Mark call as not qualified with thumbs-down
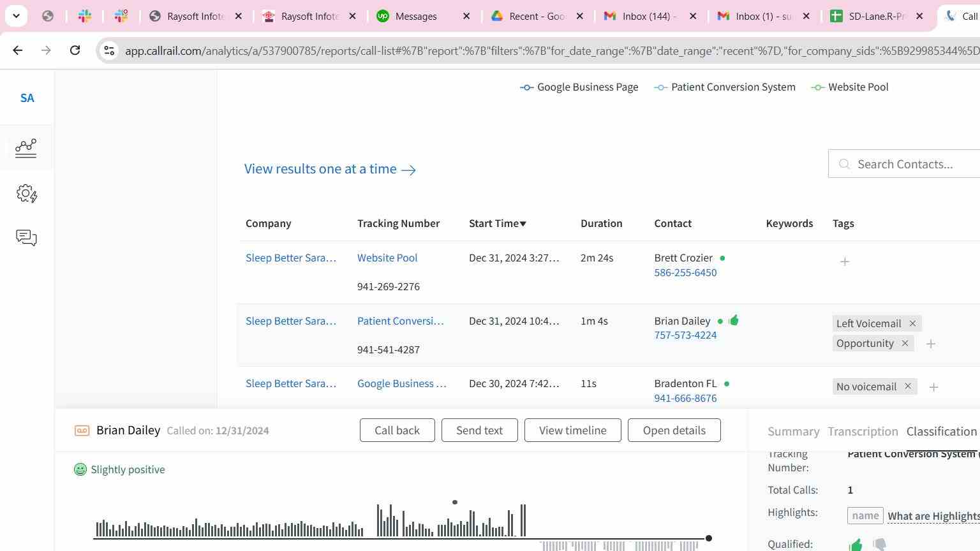Image resolution: width=980 pixels, height=551 pixels. tap(879, 544)
